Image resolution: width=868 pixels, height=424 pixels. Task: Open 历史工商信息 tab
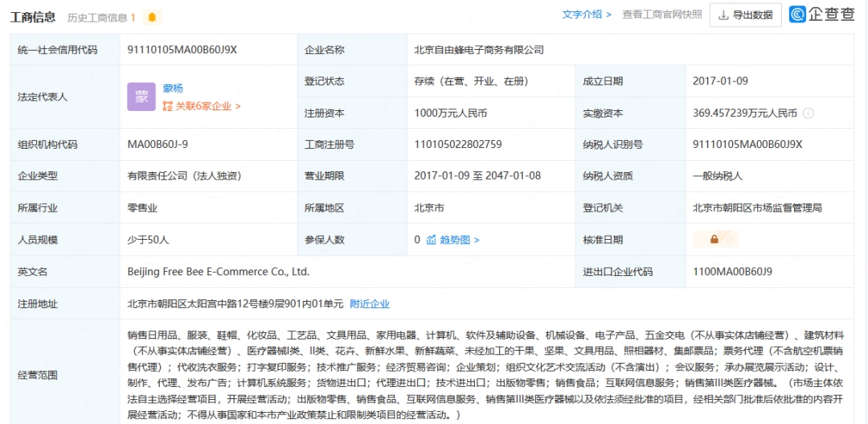click(101, 17)
